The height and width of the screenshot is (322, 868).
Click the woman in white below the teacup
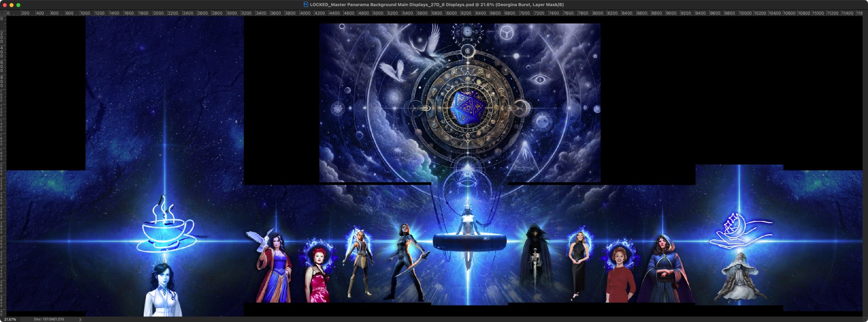coord(163,289)
